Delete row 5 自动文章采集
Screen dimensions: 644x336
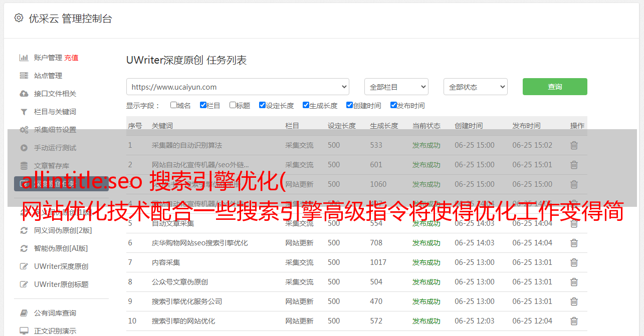[574, 223]
